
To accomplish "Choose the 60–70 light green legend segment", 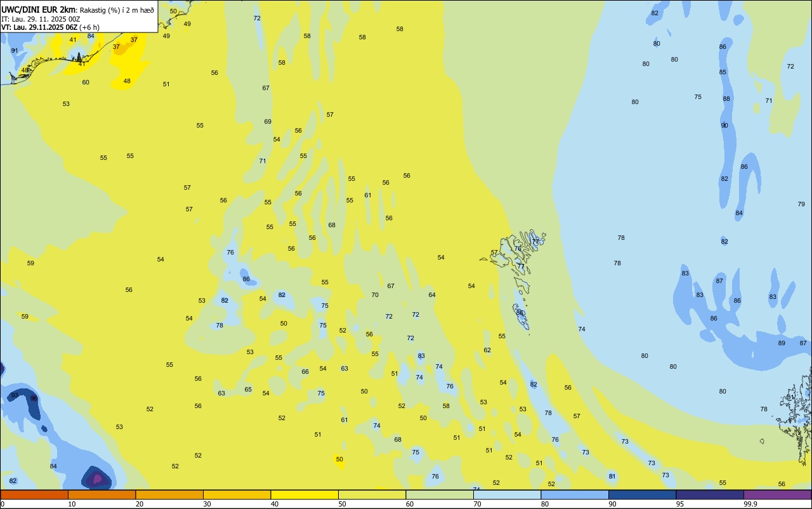I will coord(440,495).
